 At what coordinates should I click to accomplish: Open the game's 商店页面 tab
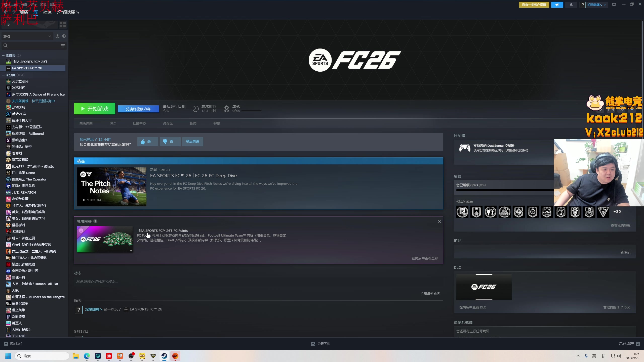pos(86,123)
